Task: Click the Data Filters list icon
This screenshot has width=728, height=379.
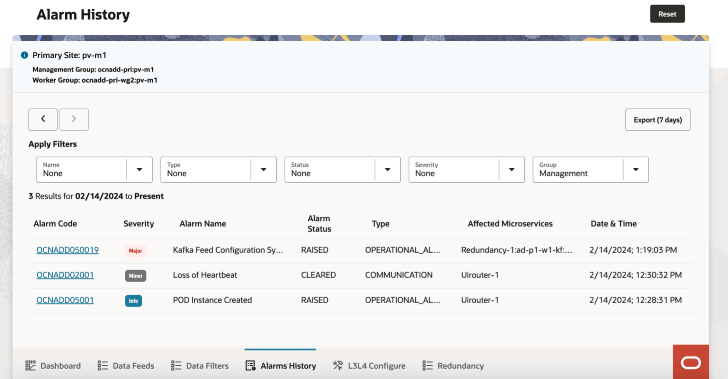Action: click(176, 366)
